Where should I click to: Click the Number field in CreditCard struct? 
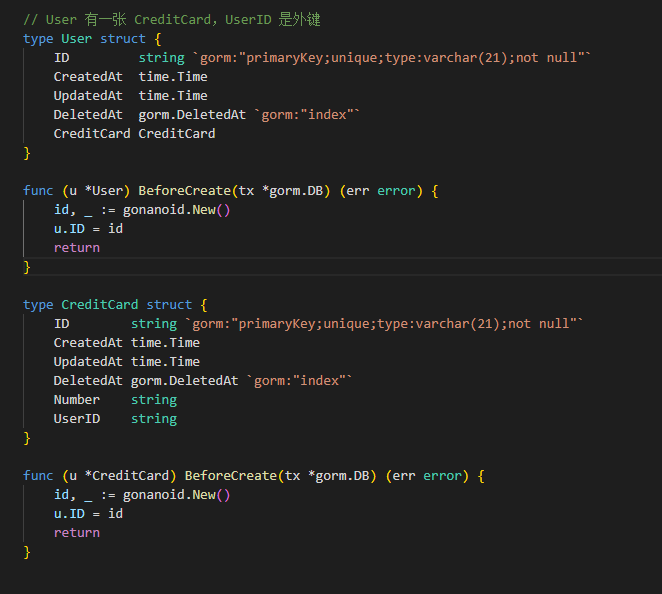[77, 400]
